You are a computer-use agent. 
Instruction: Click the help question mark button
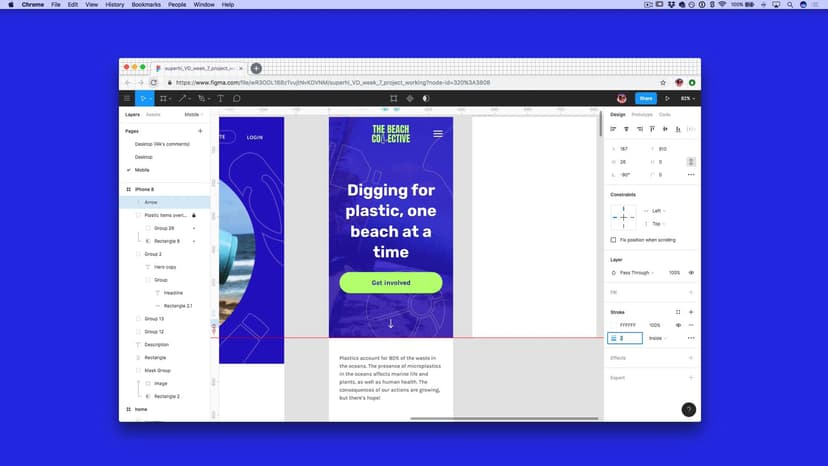[688, 409]
